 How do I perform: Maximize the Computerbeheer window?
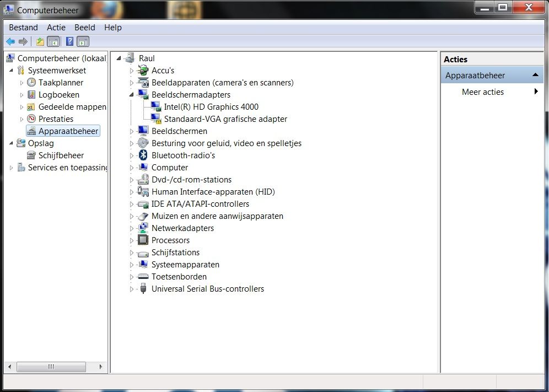pos(503,8)
